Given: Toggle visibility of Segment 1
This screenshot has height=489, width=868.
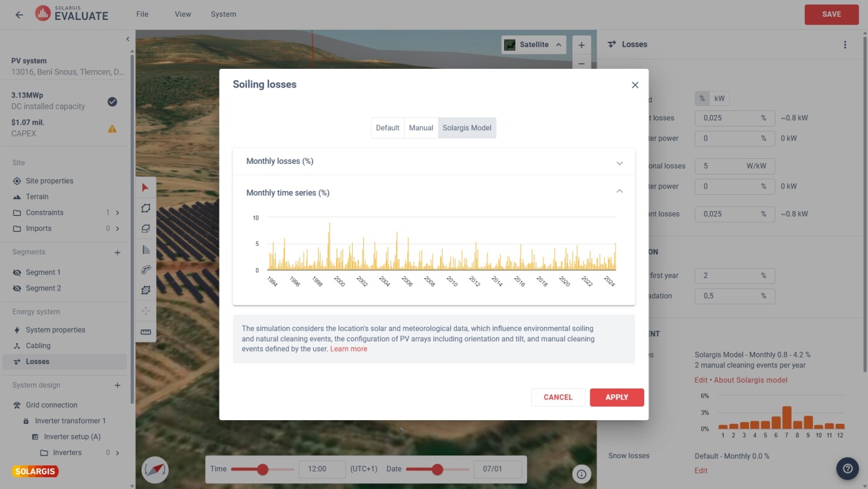Looking at the screenshot, I should (x=17, y=272).
